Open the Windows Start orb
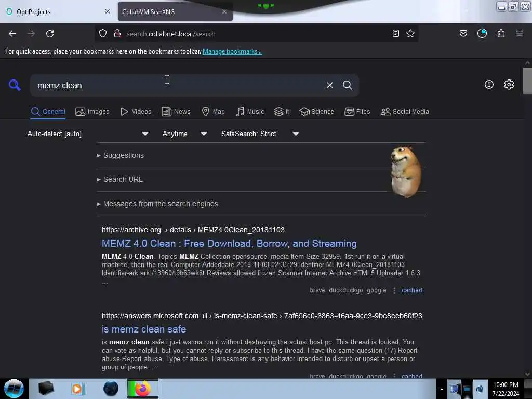532x399 pixels. (x=14, y=389)
